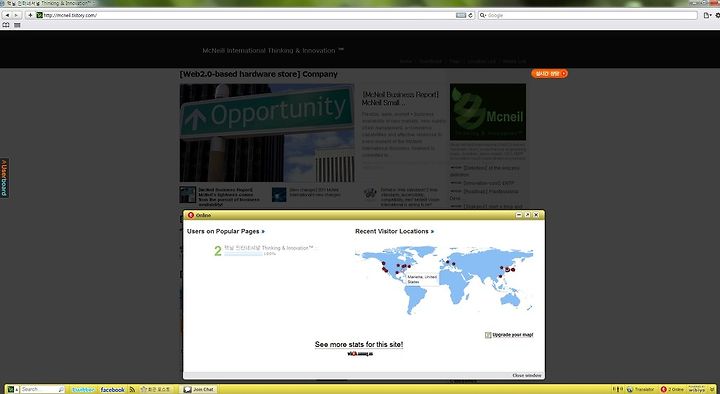Open the Opportunity sign featured image
This screenshot has width=720, height=394.
(267, 133)
